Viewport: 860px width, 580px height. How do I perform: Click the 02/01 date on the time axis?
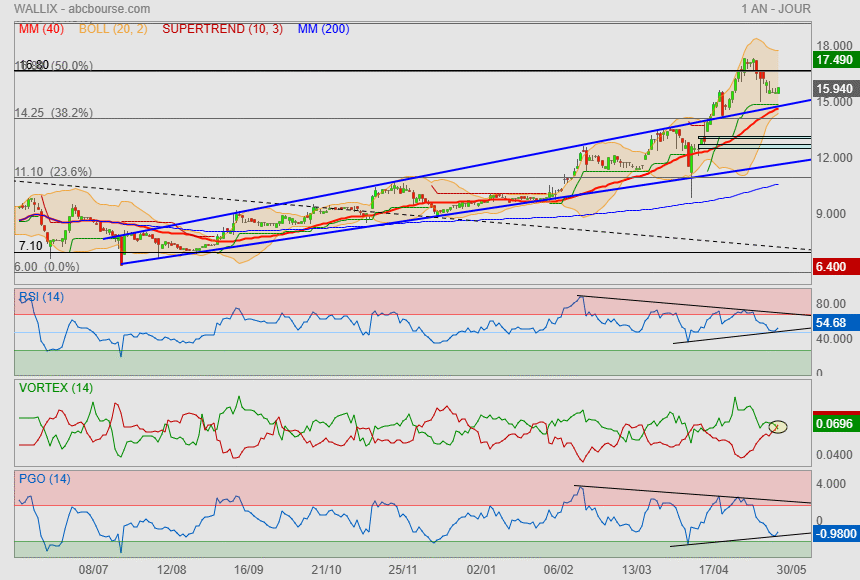click(x=481, y=570)
